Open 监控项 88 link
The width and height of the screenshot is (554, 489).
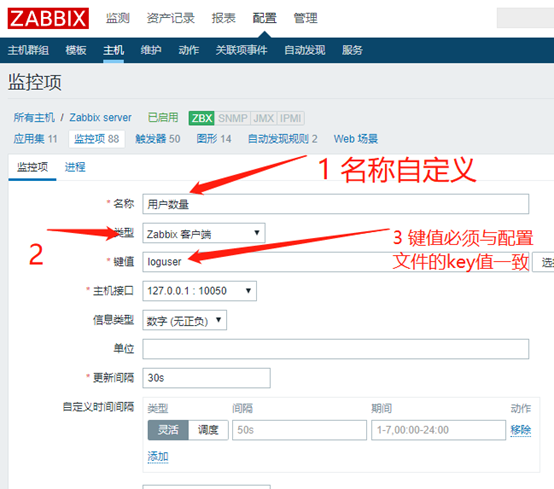point(96,139)
